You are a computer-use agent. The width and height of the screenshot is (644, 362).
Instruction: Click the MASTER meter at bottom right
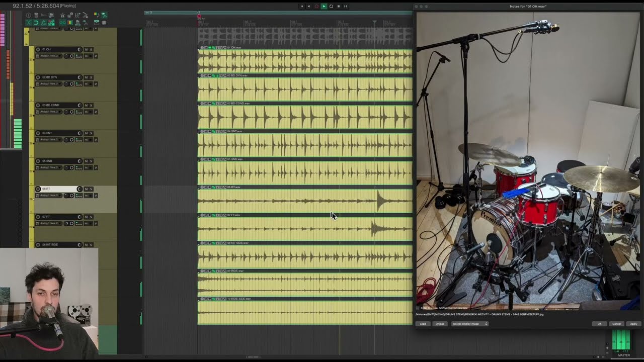621,340
